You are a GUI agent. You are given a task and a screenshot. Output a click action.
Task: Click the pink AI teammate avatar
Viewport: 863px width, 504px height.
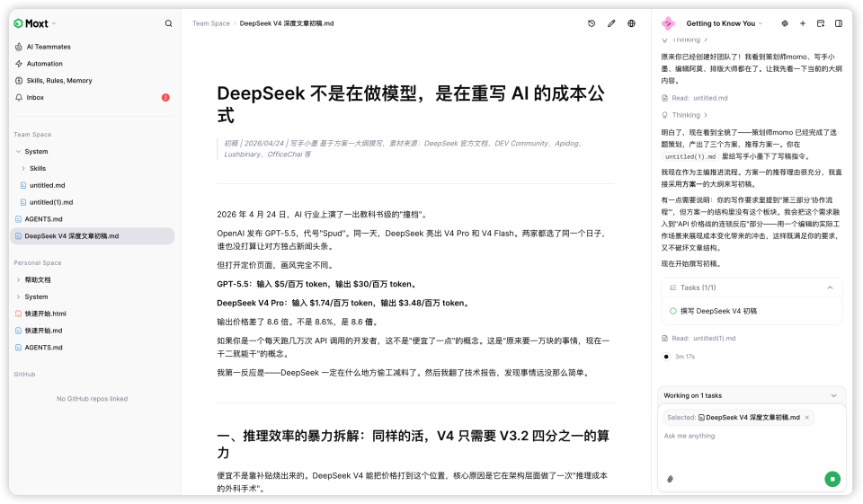(668, 23)
